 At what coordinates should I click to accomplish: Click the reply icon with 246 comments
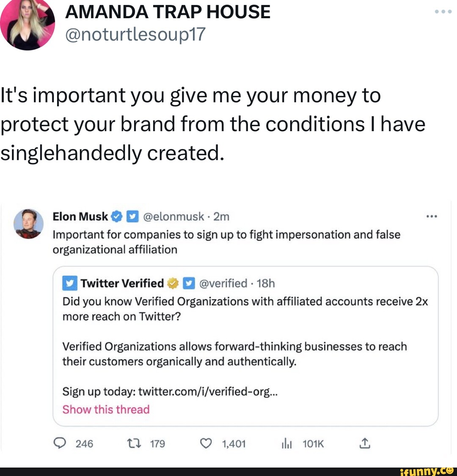pos(61,443)
